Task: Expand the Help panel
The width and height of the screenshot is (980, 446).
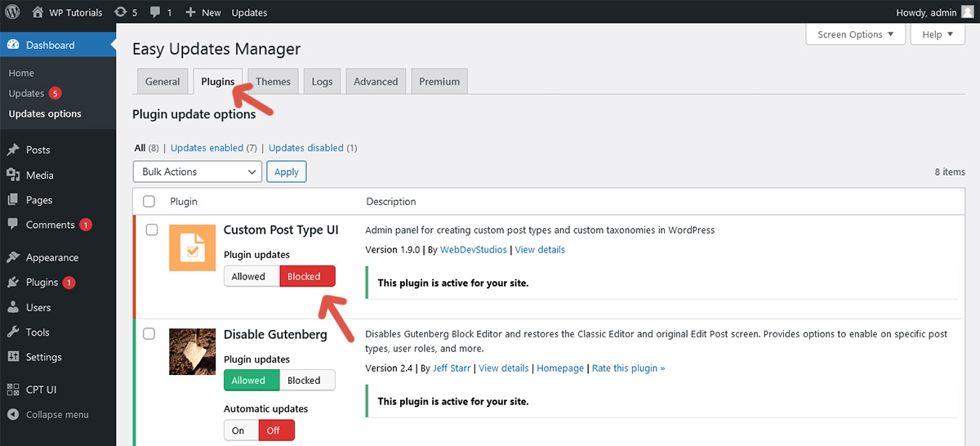Action: (938, 34)
